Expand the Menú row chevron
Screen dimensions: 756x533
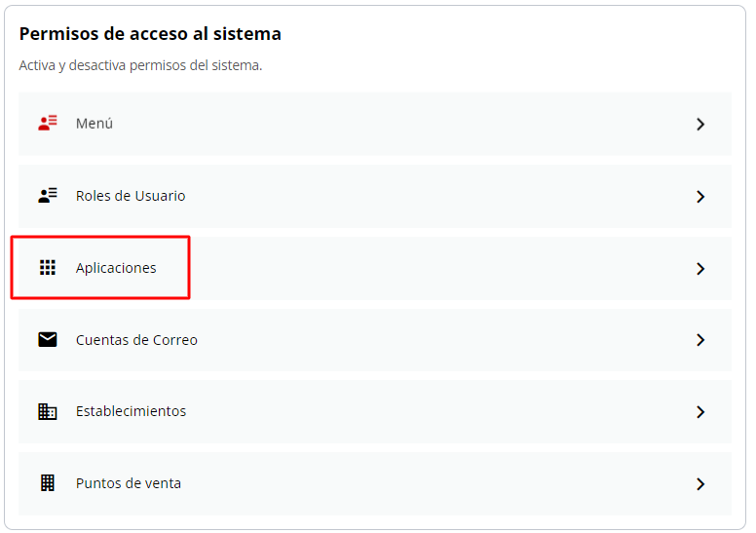(x=700, y=124)
